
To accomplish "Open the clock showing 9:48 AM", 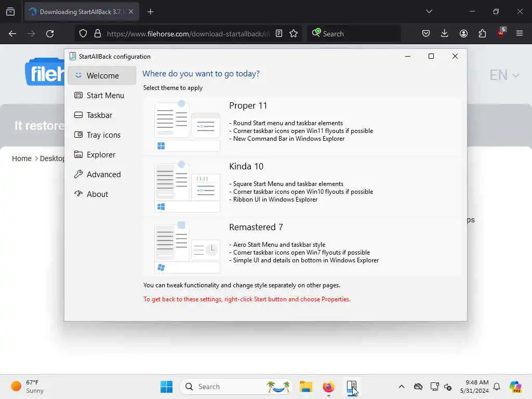I will tap(474, 387).
